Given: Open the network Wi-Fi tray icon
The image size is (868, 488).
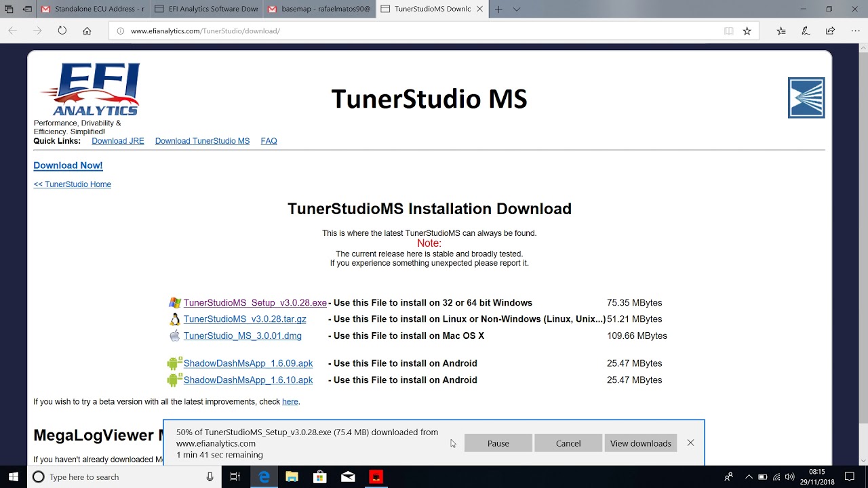Looking at the screenshot, I should click(x=776, y=477).
